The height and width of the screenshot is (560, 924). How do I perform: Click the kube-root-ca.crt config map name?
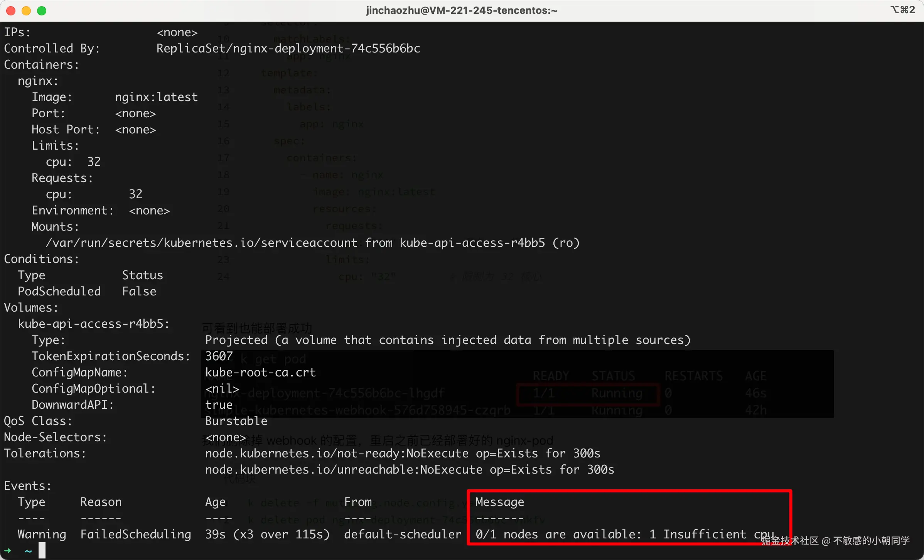[x=260, y=373]
